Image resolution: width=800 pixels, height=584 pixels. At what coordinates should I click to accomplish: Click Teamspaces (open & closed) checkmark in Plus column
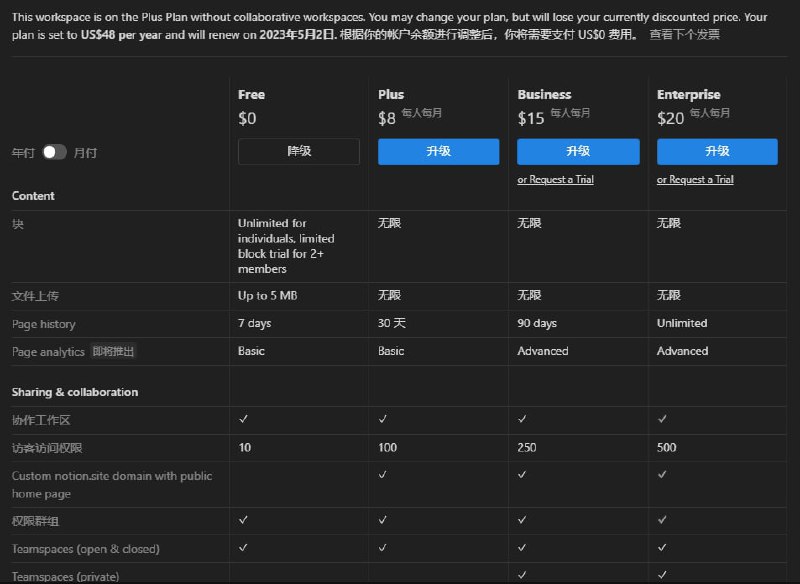coord(383,547)
